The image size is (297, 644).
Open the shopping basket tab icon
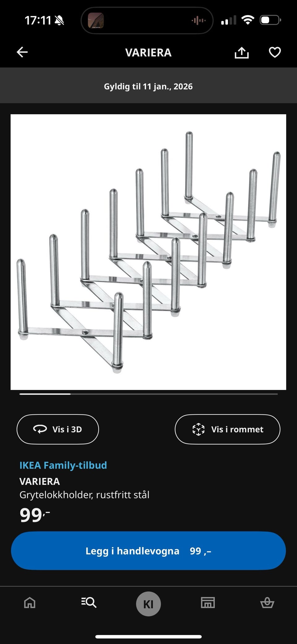click(x=267, y=603)
